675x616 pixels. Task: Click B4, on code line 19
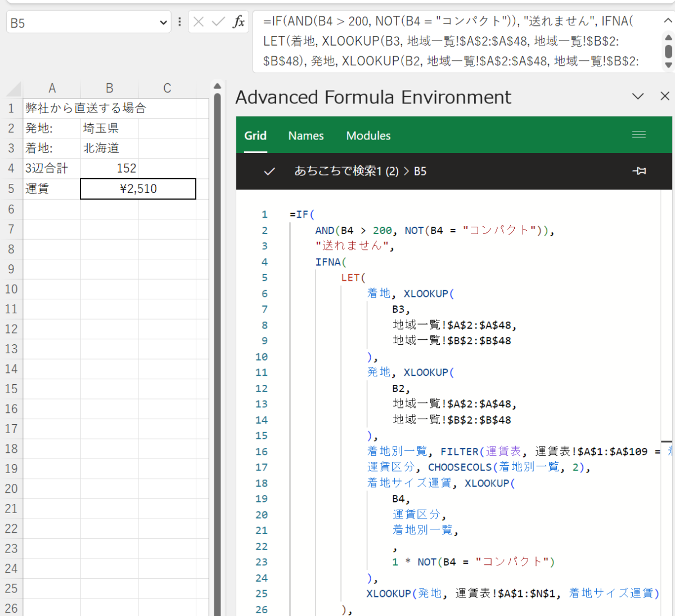coord(401,499)
